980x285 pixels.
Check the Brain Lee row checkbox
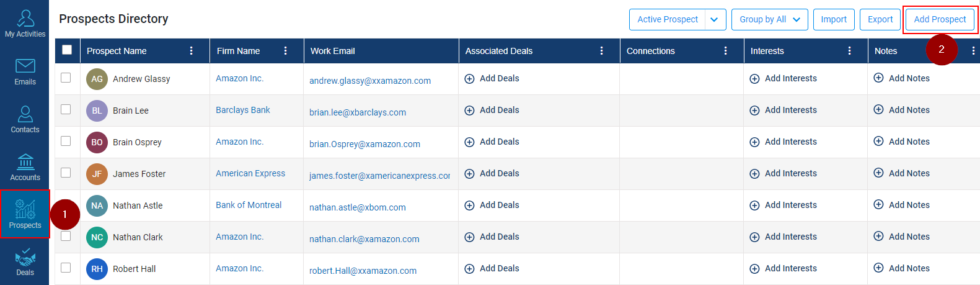tap(66, 109)
